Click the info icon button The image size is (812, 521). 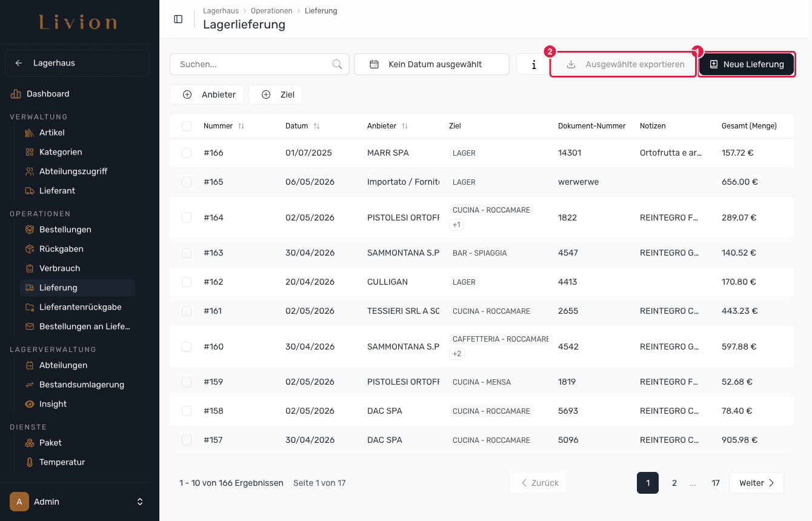(533, 64)
